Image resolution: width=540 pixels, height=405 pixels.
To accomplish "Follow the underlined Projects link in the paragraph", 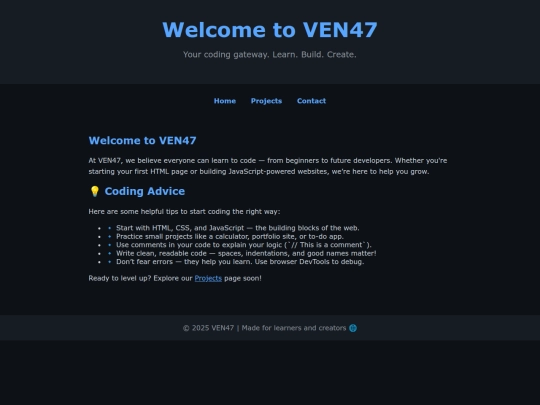I will click(x=208, y=278).
